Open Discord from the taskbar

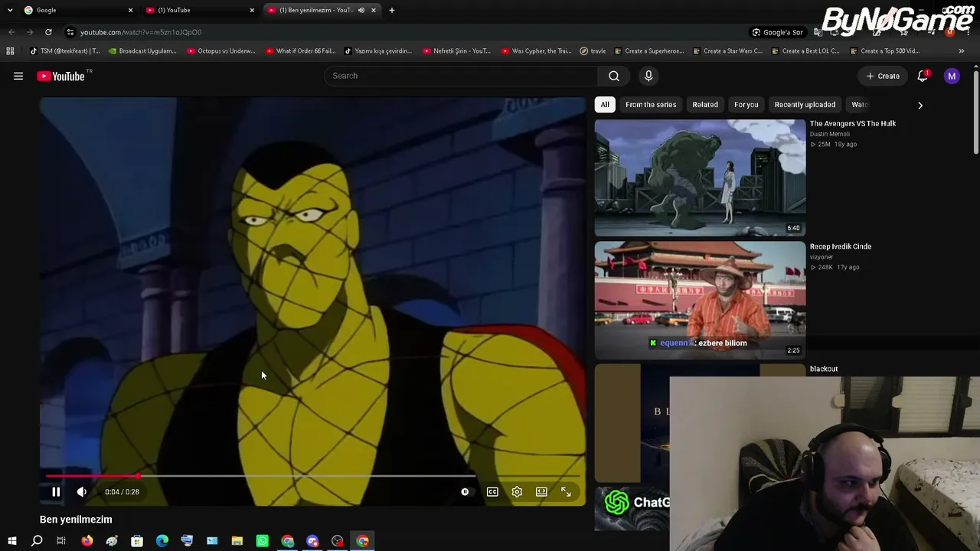click(312, 541)
